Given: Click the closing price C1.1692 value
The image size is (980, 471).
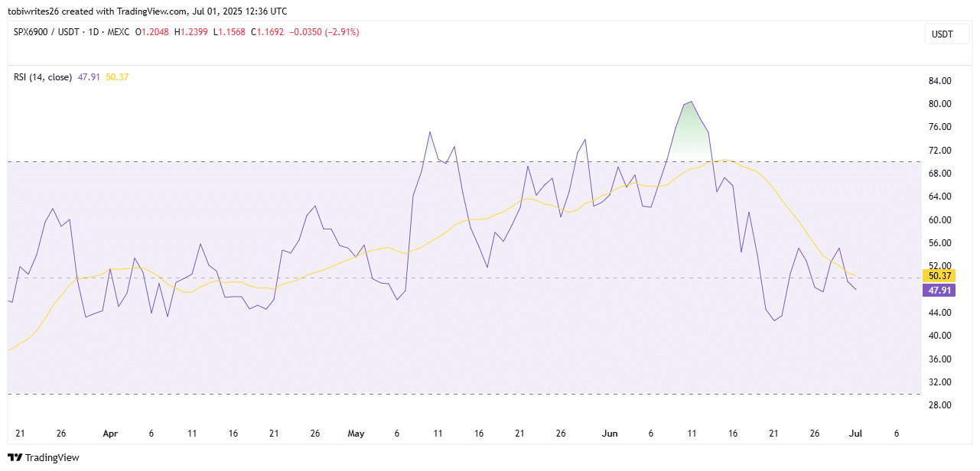Looking at the screenshot, I should [270, 32].
